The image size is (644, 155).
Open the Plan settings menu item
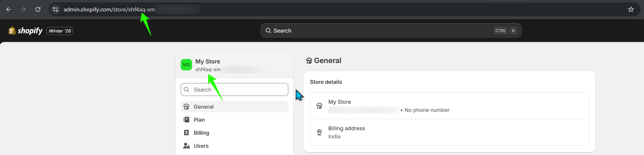click(x=235, y=120)
